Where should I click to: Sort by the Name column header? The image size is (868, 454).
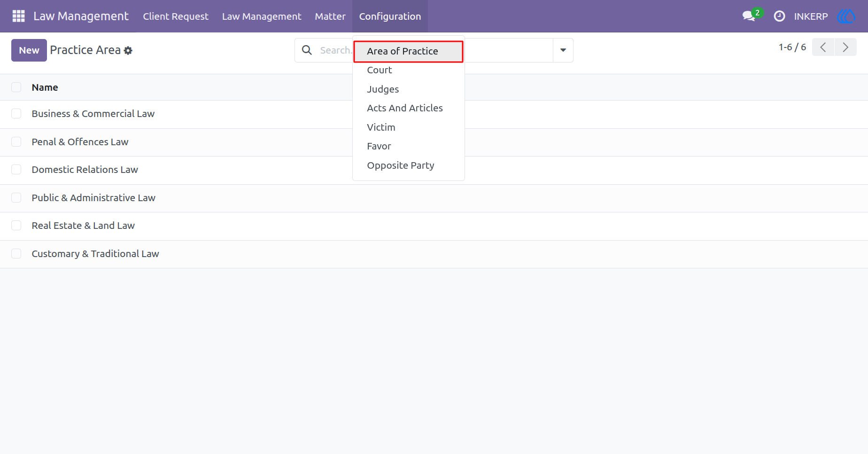coord(45,87)
